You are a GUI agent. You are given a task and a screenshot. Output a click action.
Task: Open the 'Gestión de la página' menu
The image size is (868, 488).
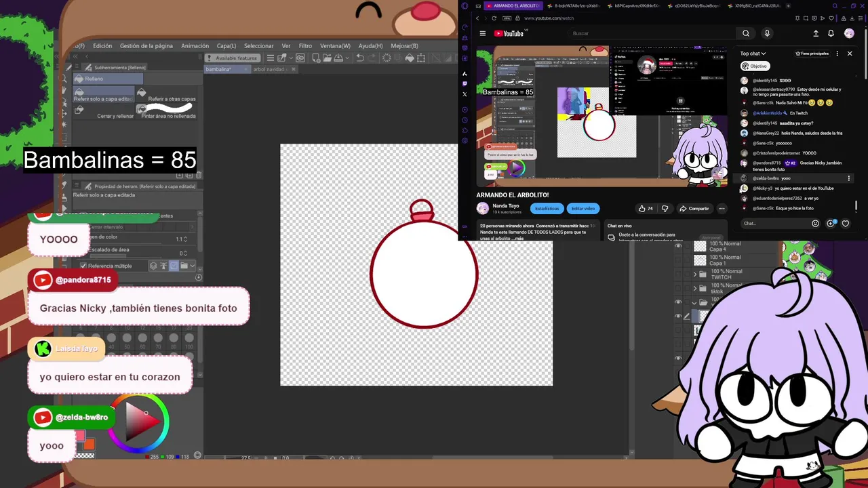coord(146,46)
